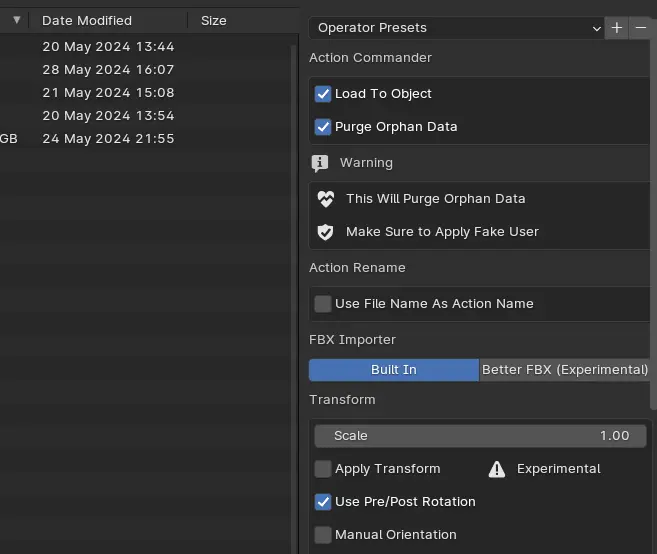Image resolution: width=657 pixels, height=554 pixels.
Task: Sort files by Date Modified column
Action: click(x=87, y=20)
